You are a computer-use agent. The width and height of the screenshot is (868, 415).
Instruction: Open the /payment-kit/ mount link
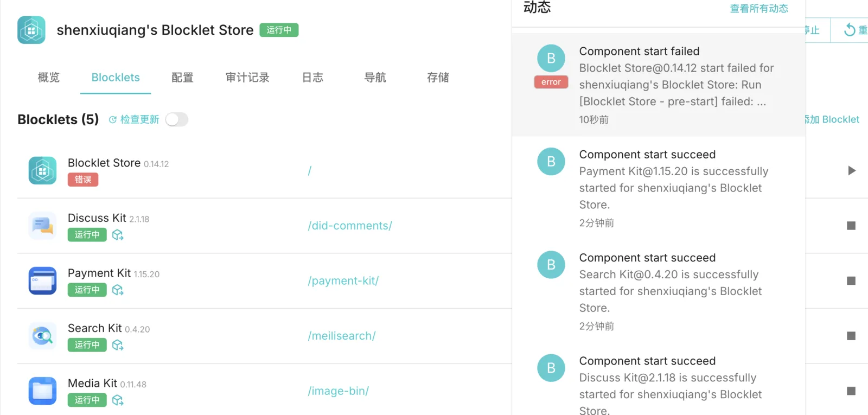[343, 281]
